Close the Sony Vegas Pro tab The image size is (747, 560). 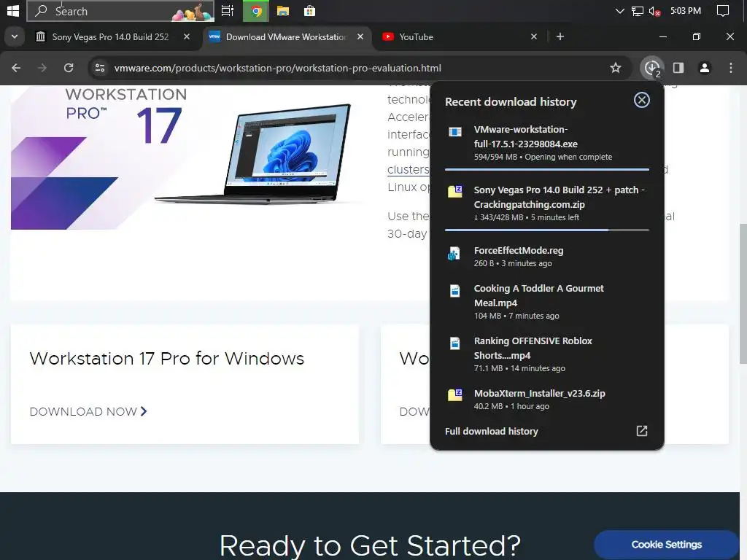187,36
